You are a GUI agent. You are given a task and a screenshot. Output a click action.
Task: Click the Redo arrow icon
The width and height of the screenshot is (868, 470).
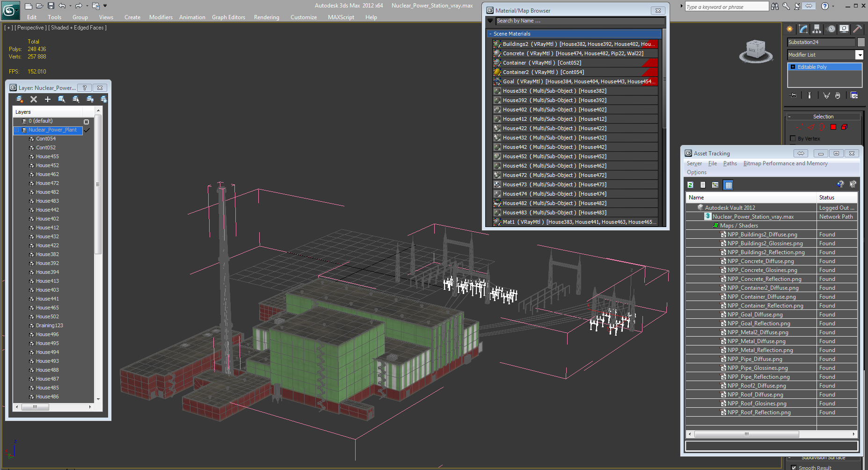point(79,6)
